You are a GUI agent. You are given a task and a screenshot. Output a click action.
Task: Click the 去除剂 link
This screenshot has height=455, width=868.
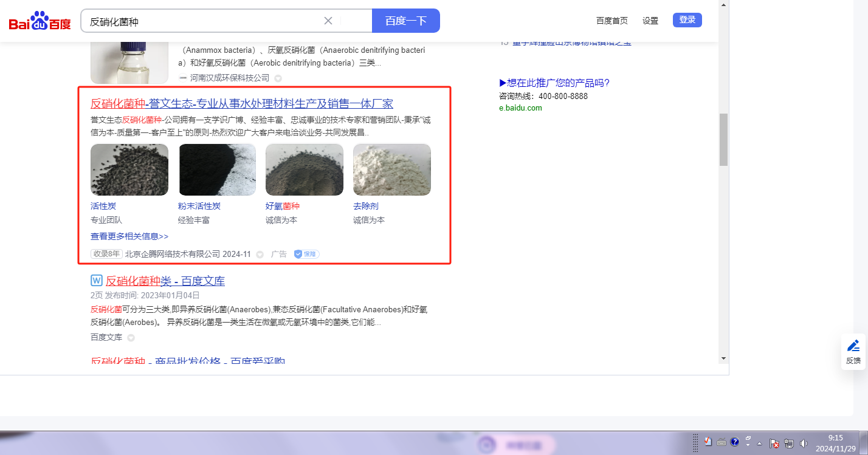point(366,206)
